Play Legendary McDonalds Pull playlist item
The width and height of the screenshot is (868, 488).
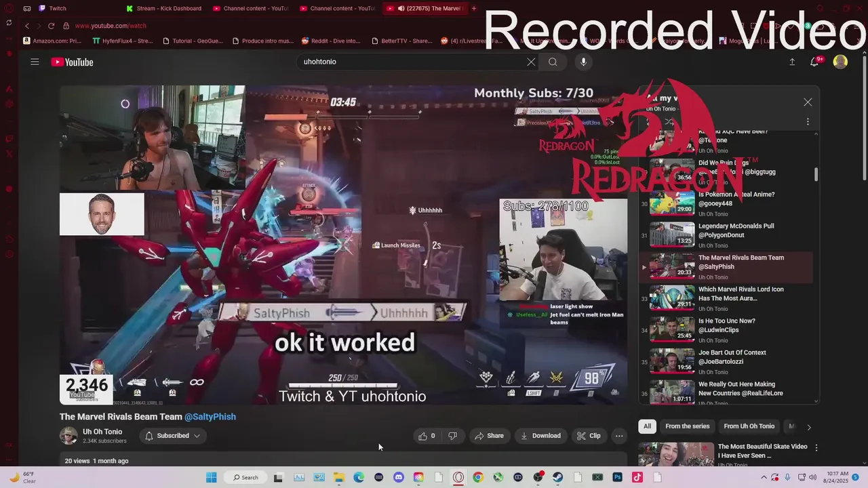pos(726,235)
